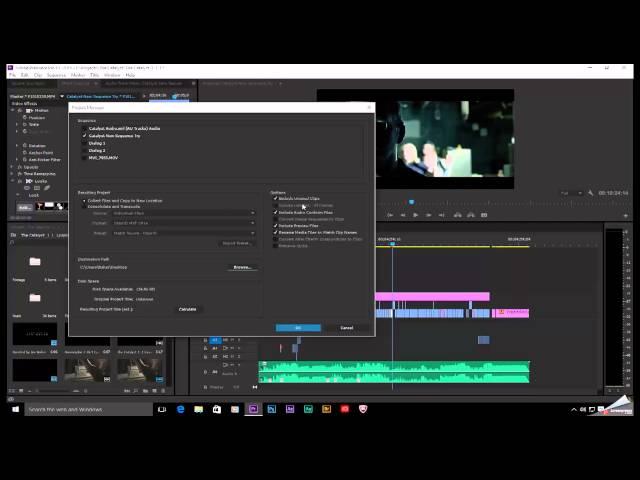The width and height of the screenshot is (640, 480).
Task: Open the Window menu
Action: point(111,75)
